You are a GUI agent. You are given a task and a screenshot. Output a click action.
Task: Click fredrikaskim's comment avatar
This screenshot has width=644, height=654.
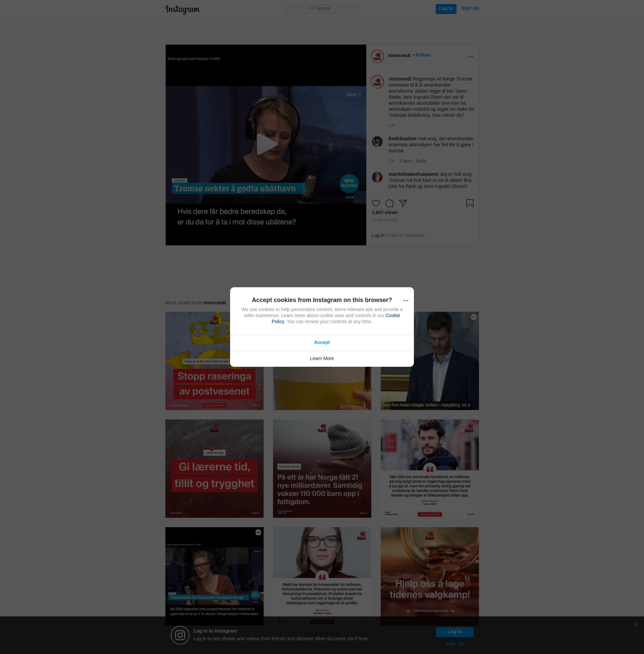click(377, 142)
